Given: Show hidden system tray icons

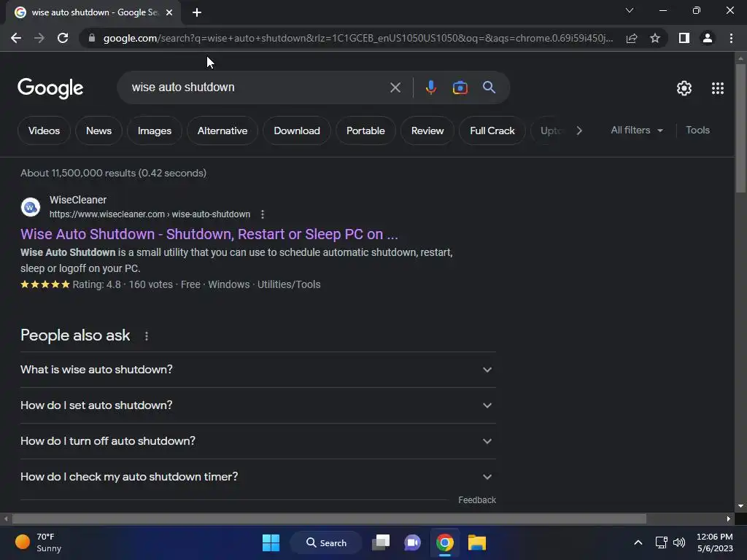Looking at the screenshot, I should click(638, 542).
